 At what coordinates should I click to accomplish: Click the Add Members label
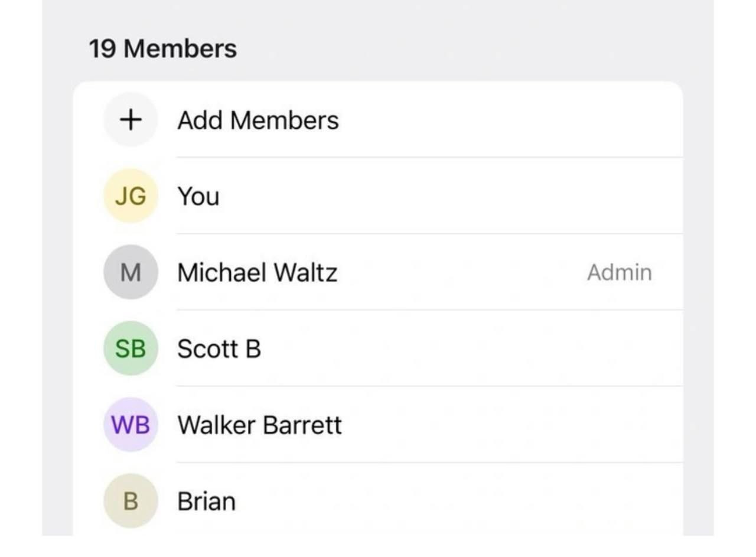pyautogui.click(x=258, y=120)
